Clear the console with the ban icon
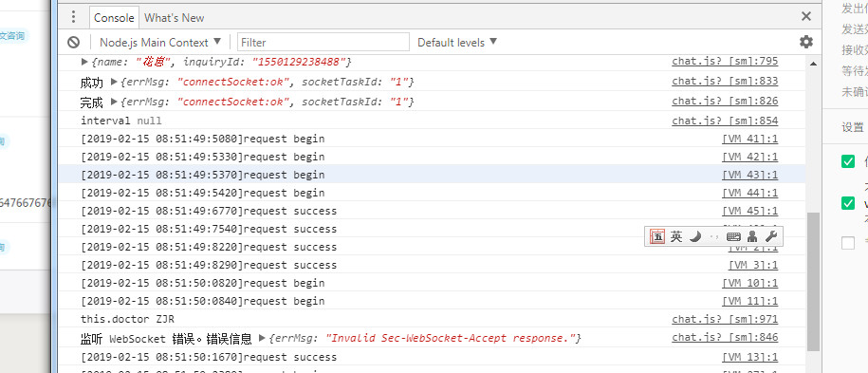 click(x=74, y=42)
